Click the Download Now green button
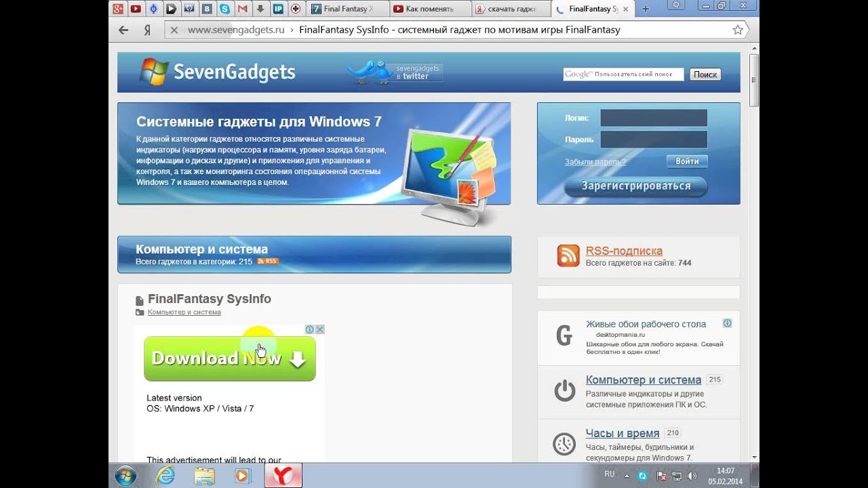868x488 pixels. click(230, 359)
